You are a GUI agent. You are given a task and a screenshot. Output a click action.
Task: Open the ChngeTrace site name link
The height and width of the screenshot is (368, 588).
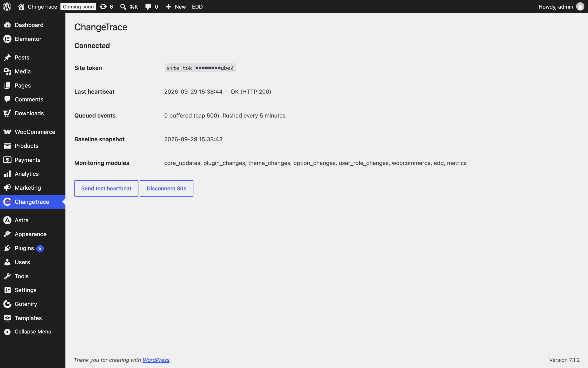pos(42,7)
